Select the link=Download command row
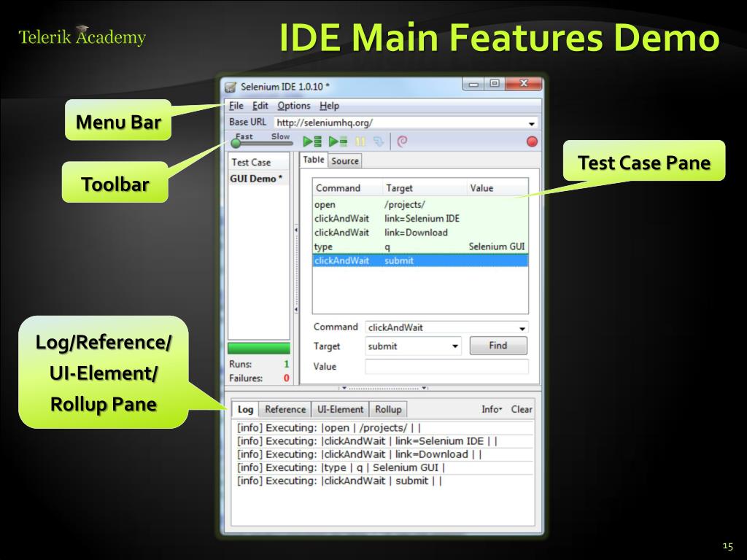This screenshot has height=560, width=747. tap(420, 233)
